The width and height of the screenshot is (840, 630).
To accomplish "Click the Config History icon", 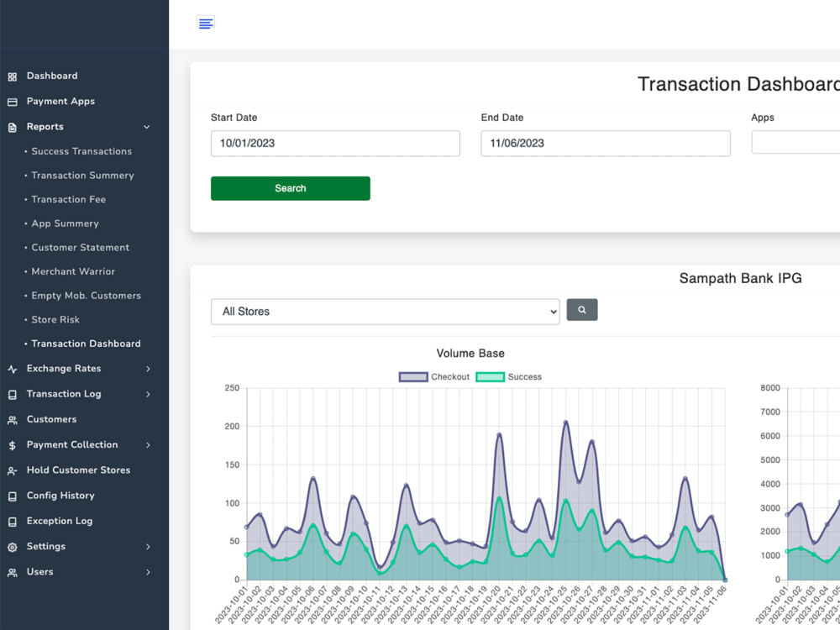I will (14, 496).
